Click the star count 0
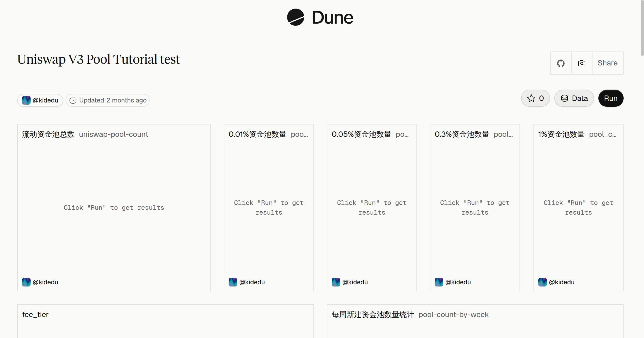 pyautogui.click(x=541, y=98)
